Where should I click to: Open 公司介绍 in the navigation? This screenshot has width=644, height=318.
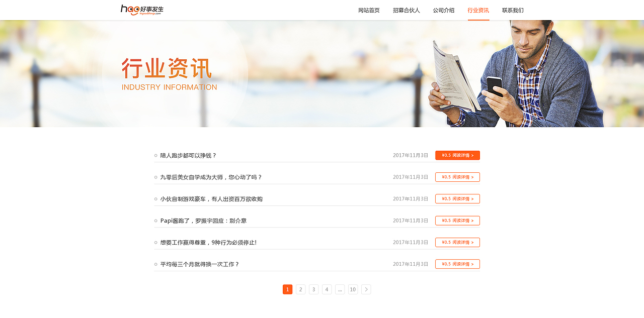[x=443, y=10]
